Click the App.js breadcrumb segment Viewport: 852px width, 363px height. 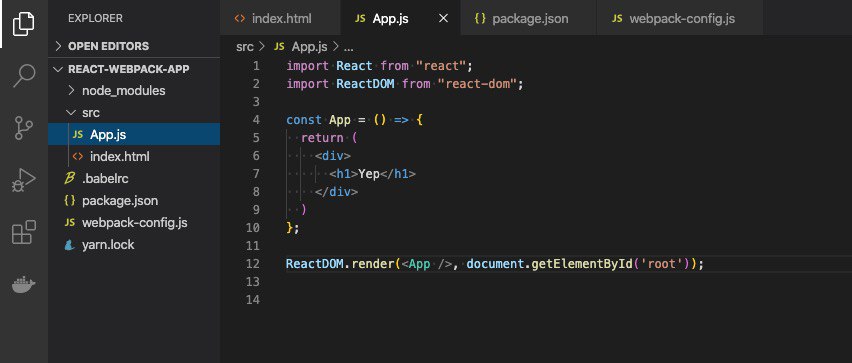pyautogui.click(x=310, y=47)
